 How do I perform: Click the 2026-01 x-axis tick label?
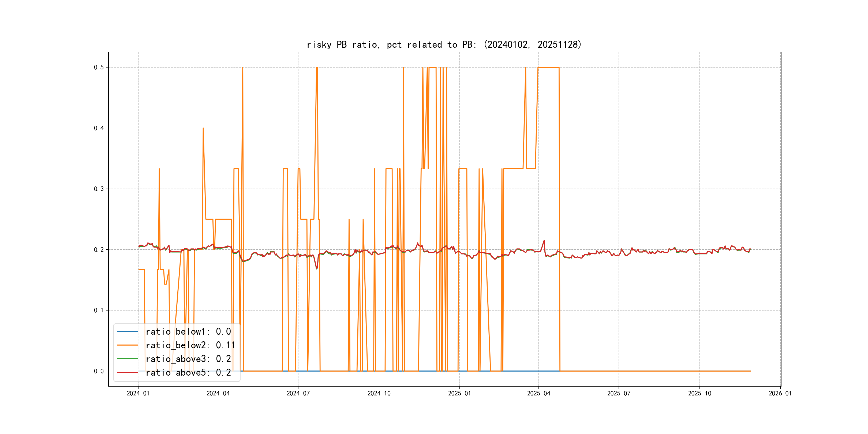tap(780, 394)
